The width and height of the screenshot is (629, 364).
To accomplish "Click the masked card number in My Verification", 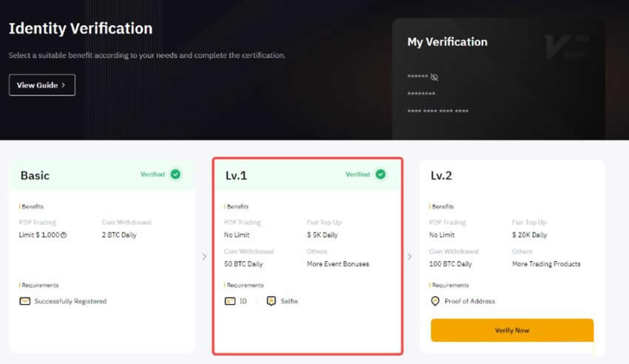I will pos(437,112).
